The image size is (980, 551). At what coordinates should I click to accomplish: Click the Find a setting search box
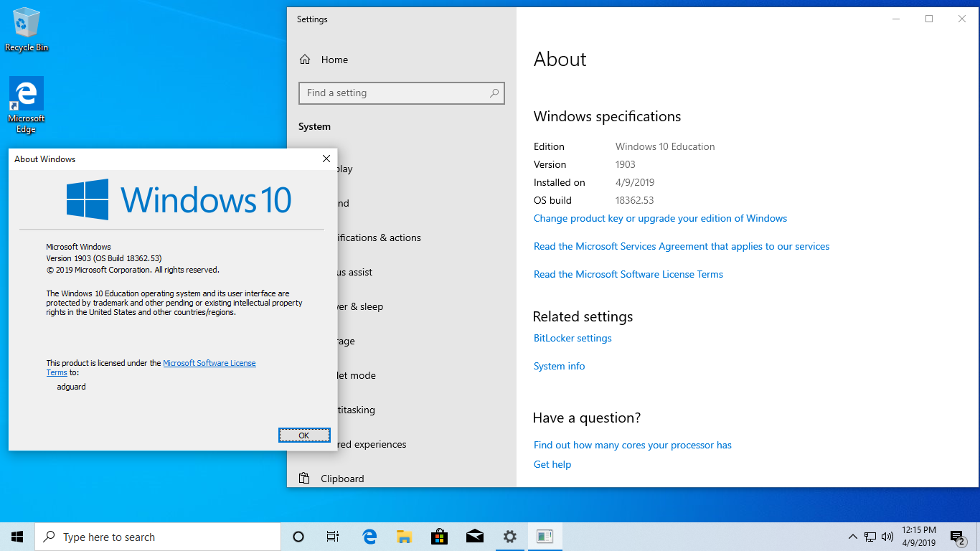pos(402,93)
